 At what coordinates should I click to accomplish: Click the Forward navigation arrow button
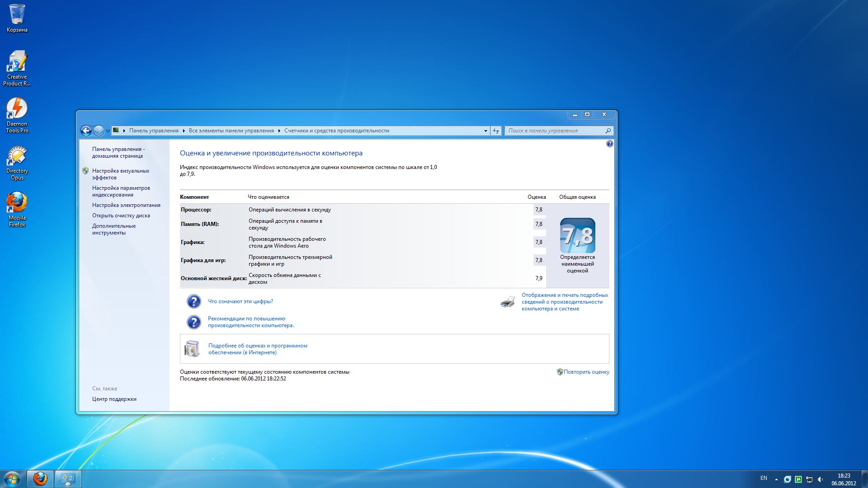pos(99,131)
